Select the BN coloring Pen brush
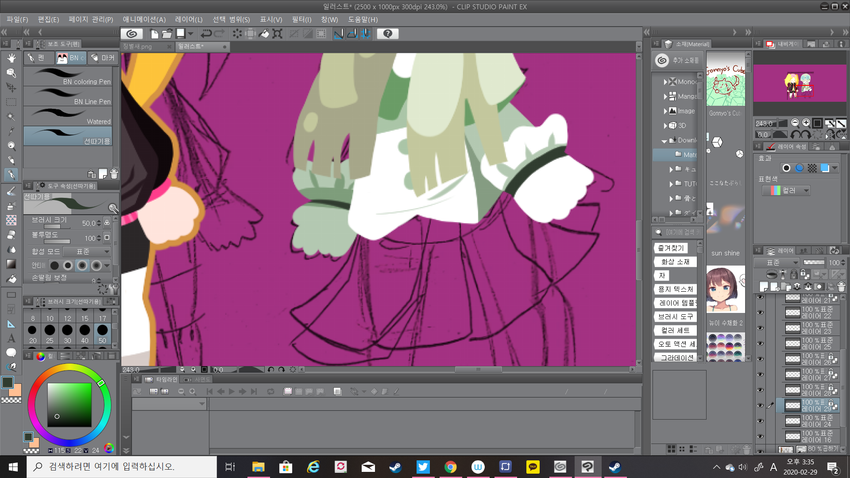The width and height of the screenshot is (850, 478). coord(68,76)
